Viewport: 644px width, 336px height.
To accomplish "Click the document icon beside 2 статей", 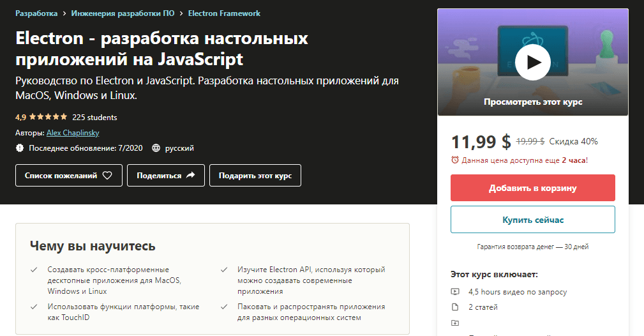I will click(x=455, y=307).
